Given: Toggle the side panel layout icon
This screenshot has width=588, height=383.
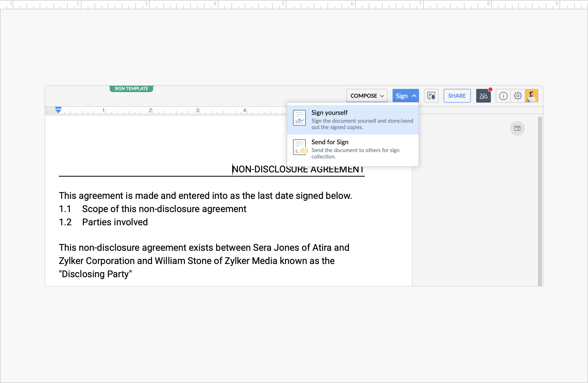Looking at the screenshot, I should click(517, 128).
